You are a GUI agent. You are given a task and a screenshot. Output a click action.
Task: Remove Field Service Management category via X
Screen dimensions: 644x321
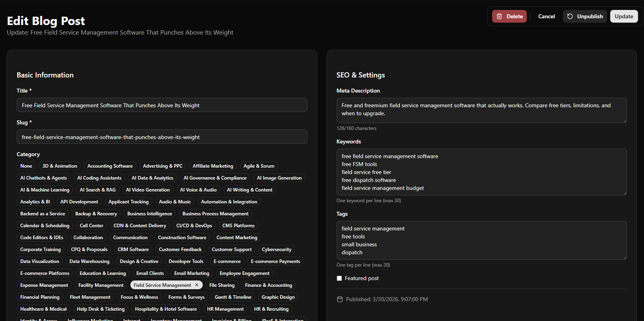pos(197,285)
